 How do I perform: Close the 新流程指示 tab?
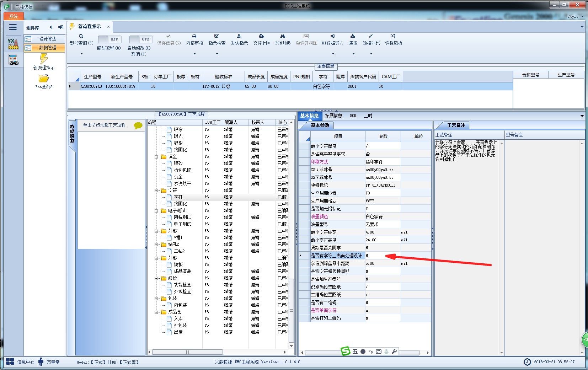click(x=108, y=27)
